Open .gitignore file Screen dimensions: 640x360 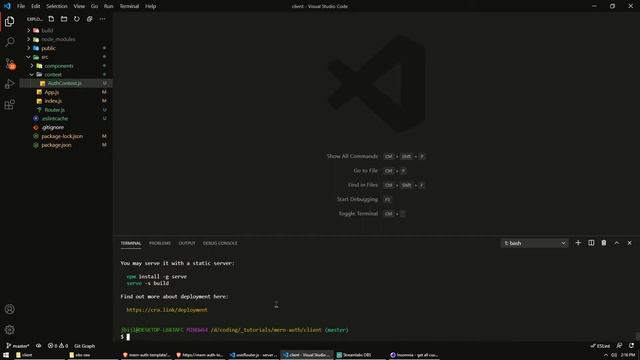52,127
